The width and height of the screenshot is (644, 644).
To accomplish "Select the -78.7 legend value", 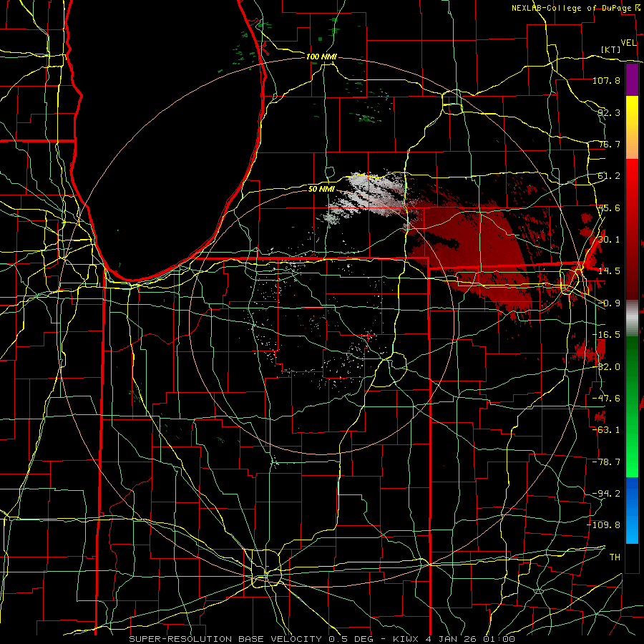I will (x=606, y=462).
